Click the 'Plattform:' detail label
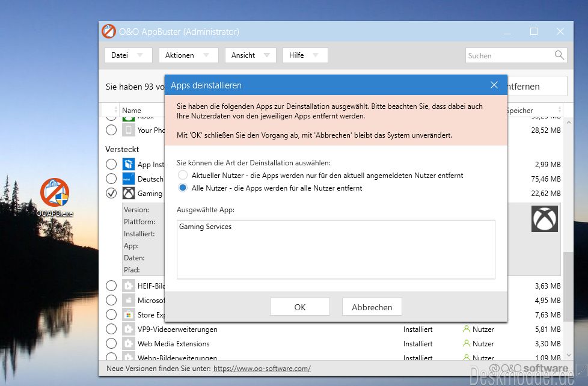The width and height of the screenshot is (588, 386). pyautogui.click(x=139, y=222)
